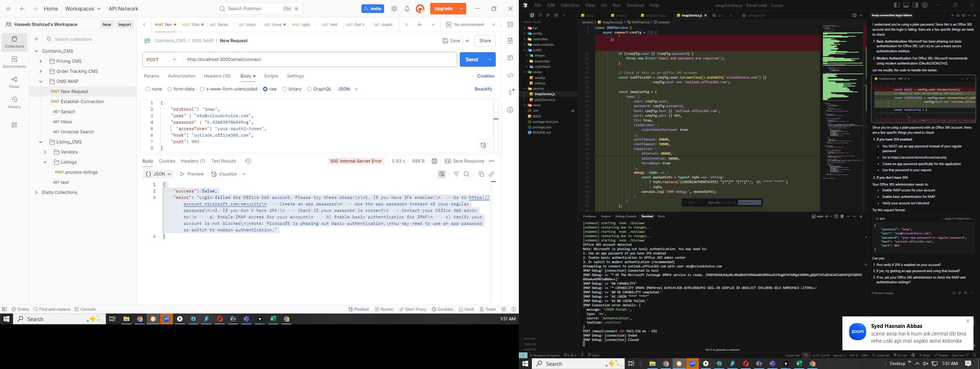
Task: Send the POST request
Action: [x=472, y=60]
